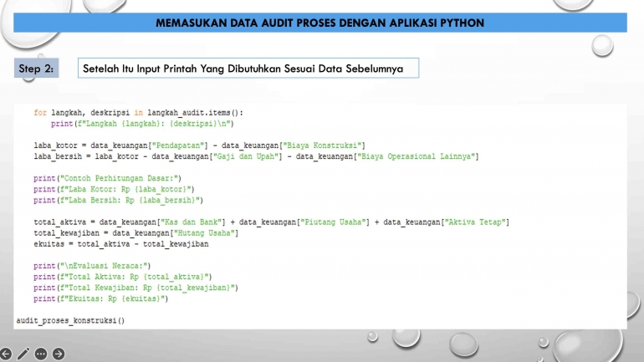Click the "Aktiva Tetap" string
Viewport: 644px width, 362px height.
[x=475, y=222]
